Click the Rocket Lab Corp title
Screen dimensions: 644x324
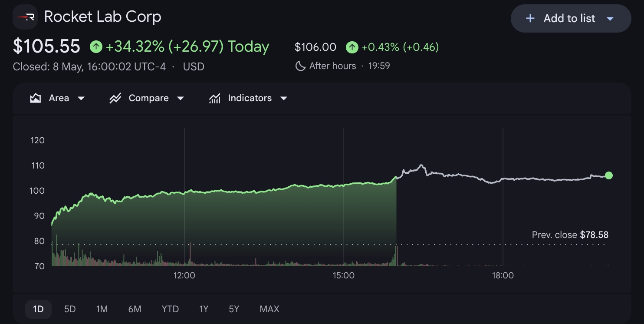tap(103, 17)
